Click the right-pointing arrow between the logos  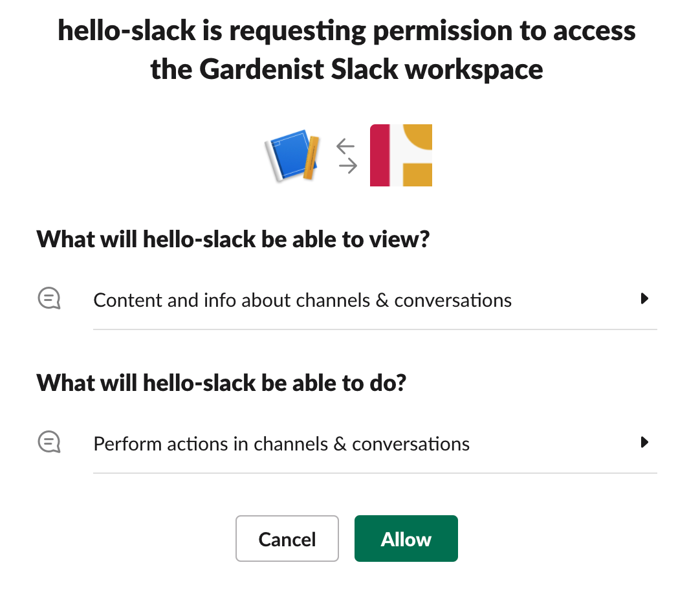pyautogui.click(x=348, y=166)
